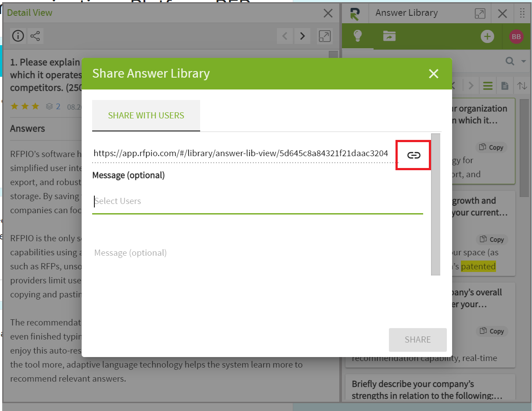Switch to the folder tab in Answer Library
532x411 pixels.
click(x=389, y=36)
